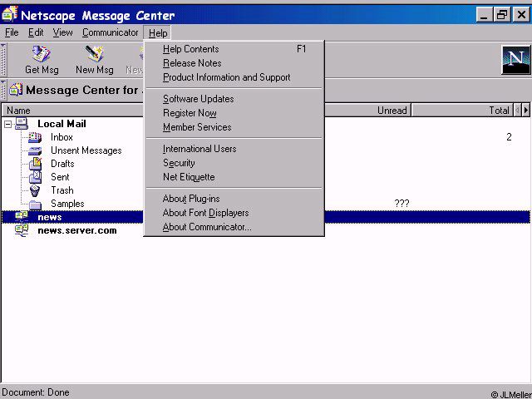Collapse the Message Center location bar grip

pyautogui.click(x=3, y=90)
